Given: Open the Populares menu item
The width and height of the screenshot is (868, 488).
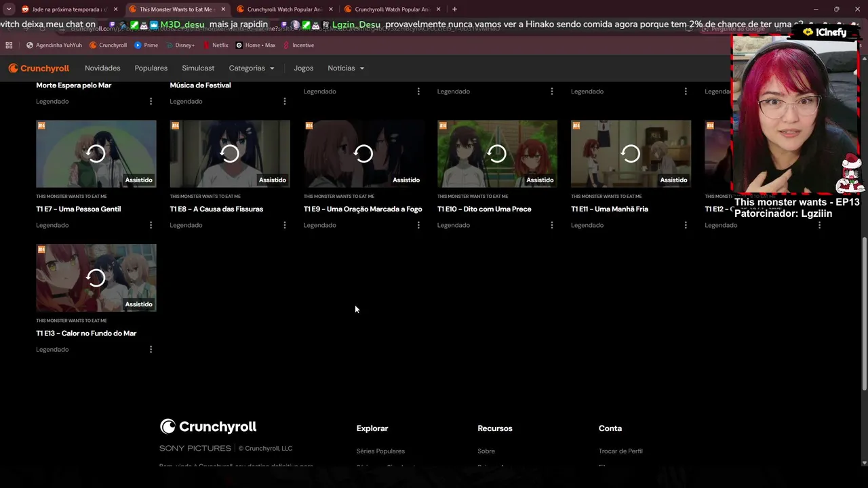Looking at the screenshot, I should 151,68.
